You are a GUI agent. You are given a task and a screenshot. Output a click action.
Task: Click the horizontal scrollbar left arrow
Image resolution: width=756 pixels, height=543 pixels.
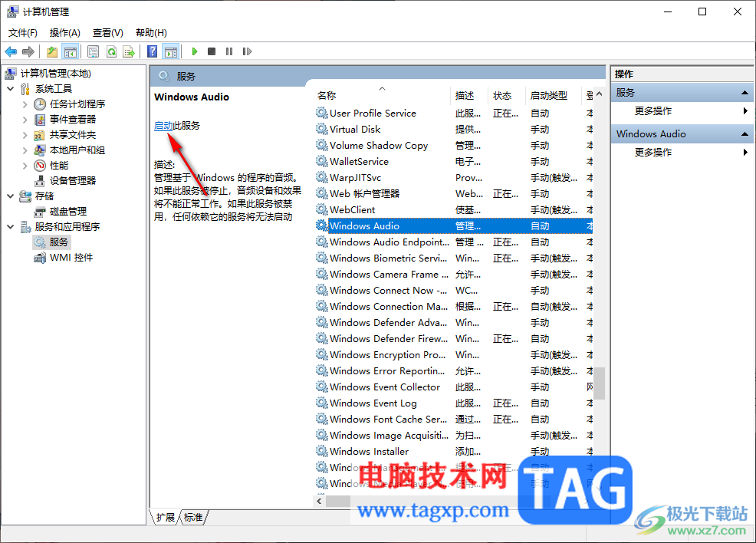click(x=319, y=502)
